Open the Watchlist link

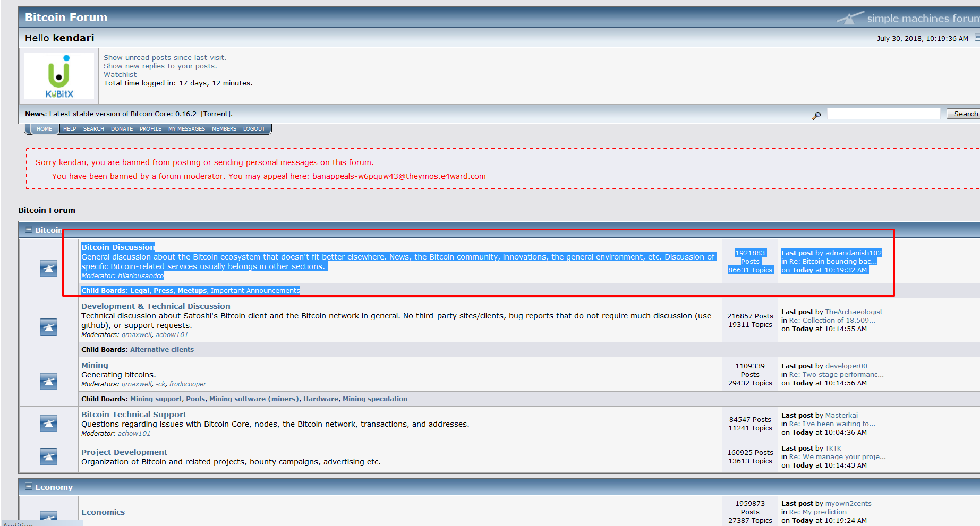click(x=120, y=74)
